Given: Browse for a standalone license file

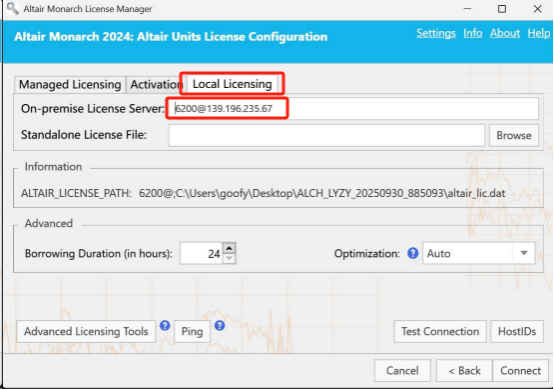Looking at the screenshot, I should [514, 135].
